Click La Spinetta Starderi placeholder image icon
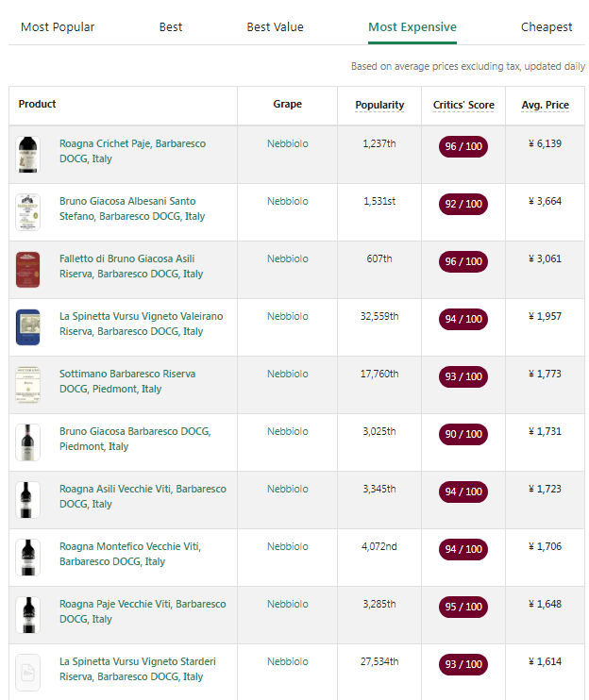589x700 pixels. (x=28, y=673)
